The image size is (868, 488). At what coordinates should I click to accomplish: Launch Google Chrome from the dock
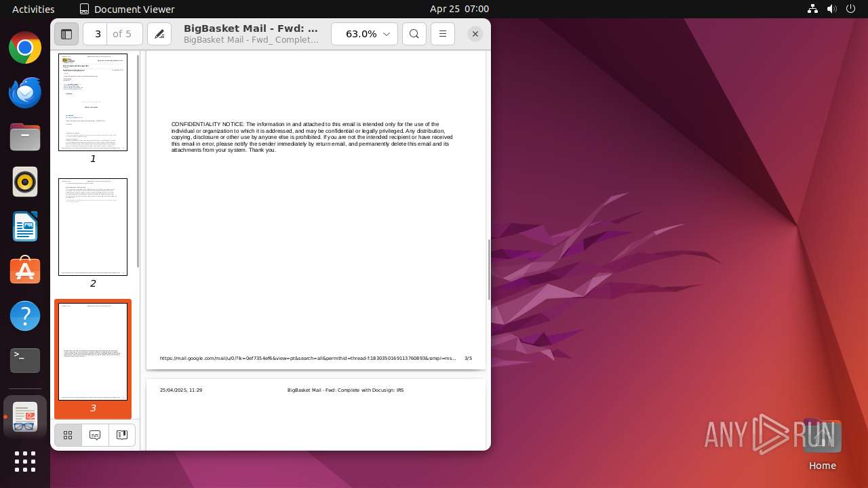25,48
